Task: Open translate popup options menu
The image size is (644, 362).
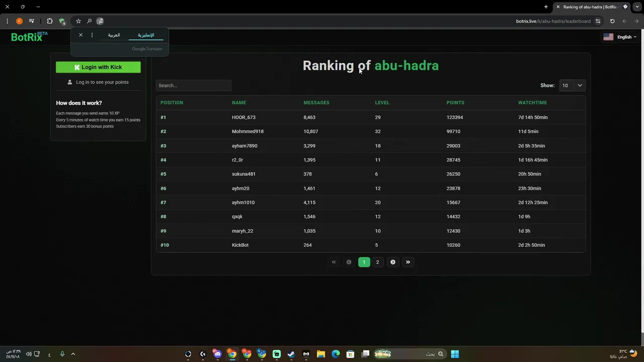Action: point(92,35)
